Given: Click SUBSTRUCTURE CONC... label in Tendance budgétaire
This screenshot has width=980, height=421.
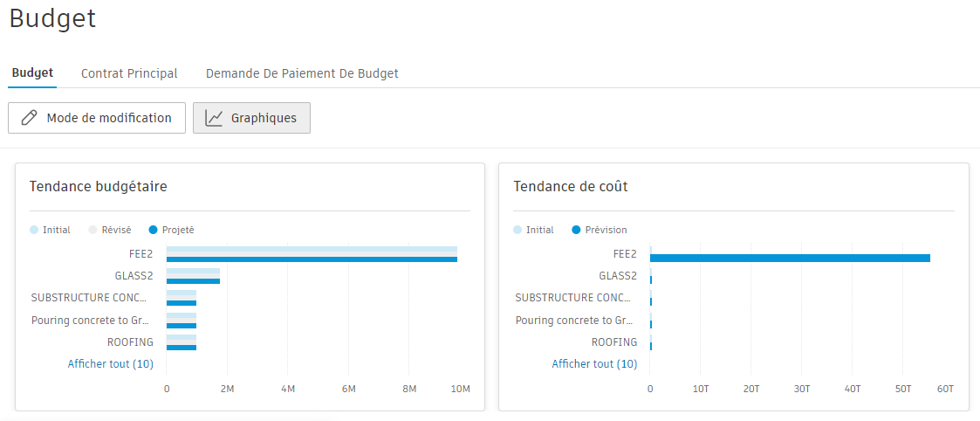Looking at the screenshot, I should (89, 297).
